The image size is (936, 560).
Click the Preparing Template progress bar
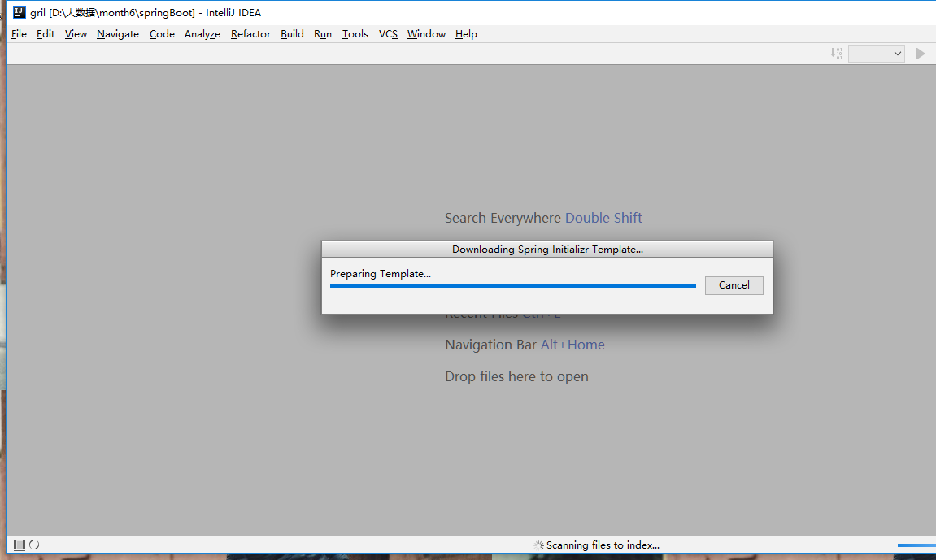513,286
